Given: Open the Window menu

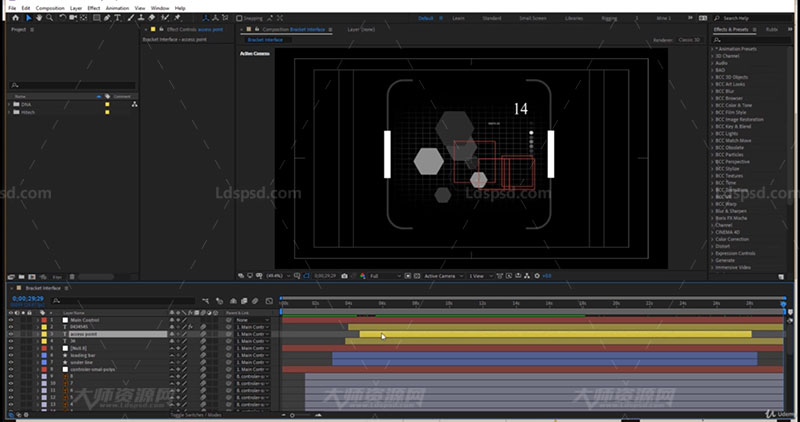Looking at the screenshot, I should click(160, 8).
